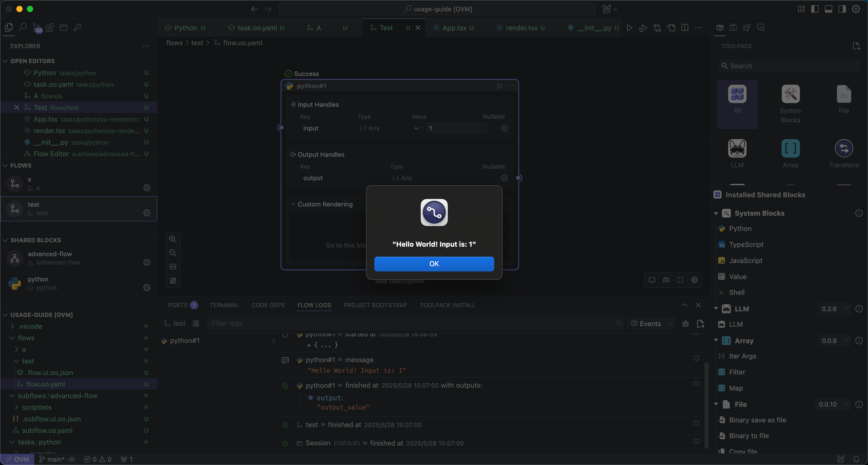
Task: Open the Events filter dropdown
Action: click(x=652, y=324)
